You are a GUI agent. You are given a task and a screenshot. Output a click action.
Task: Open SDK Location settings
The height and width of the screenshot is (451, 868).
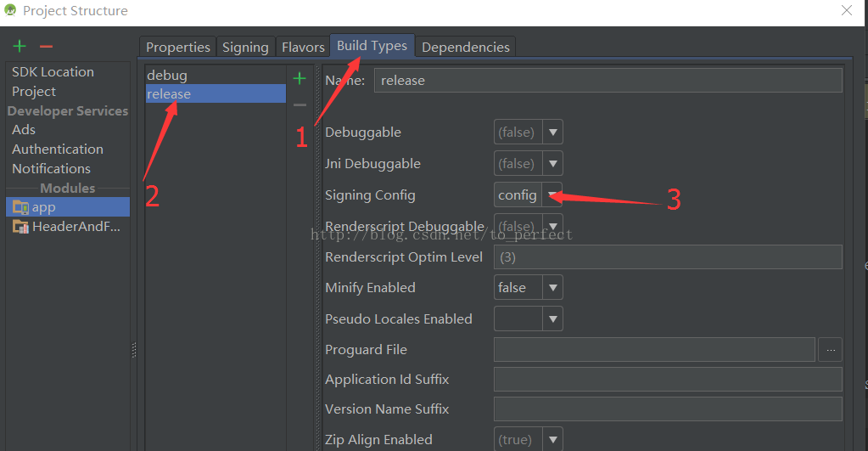(53, 71)
